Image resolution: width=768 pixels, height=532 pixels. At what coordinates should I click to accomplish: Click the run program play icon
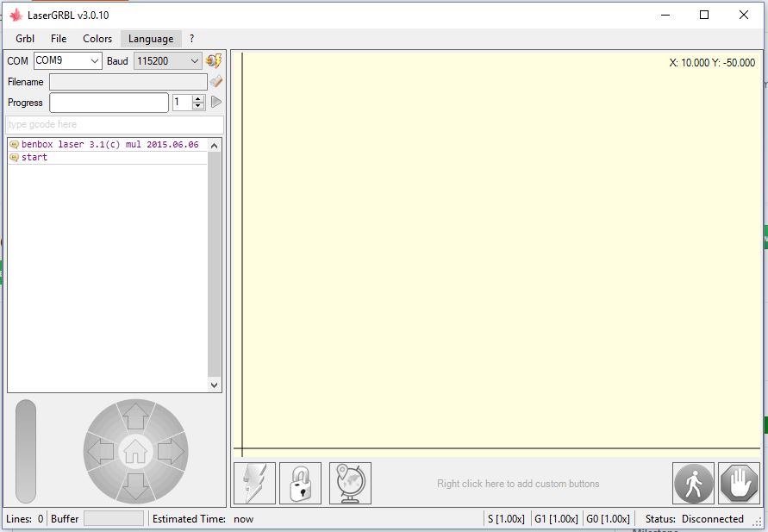(x=216, y=102)
